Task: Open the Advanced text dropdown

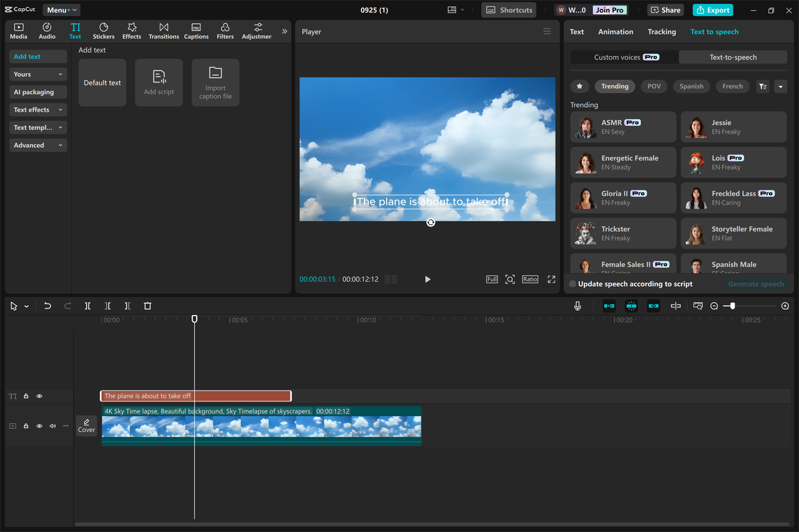Action: click(37, 145)
